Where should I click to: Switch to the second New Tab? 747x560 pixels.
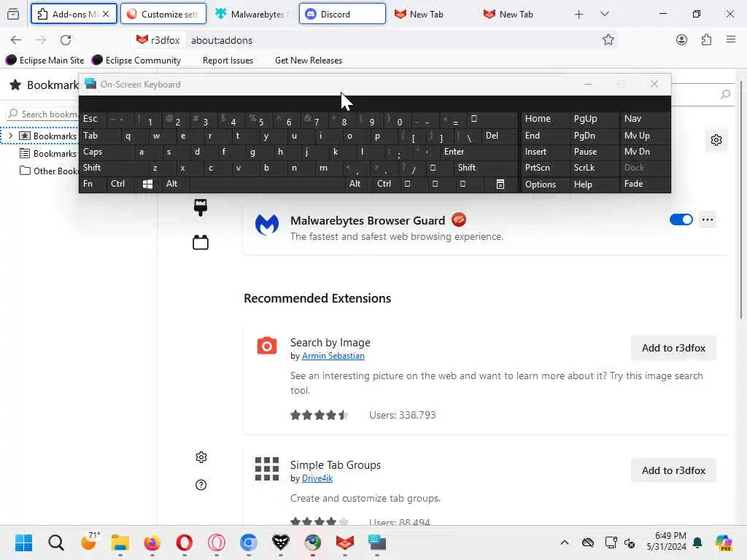[521, 14]
